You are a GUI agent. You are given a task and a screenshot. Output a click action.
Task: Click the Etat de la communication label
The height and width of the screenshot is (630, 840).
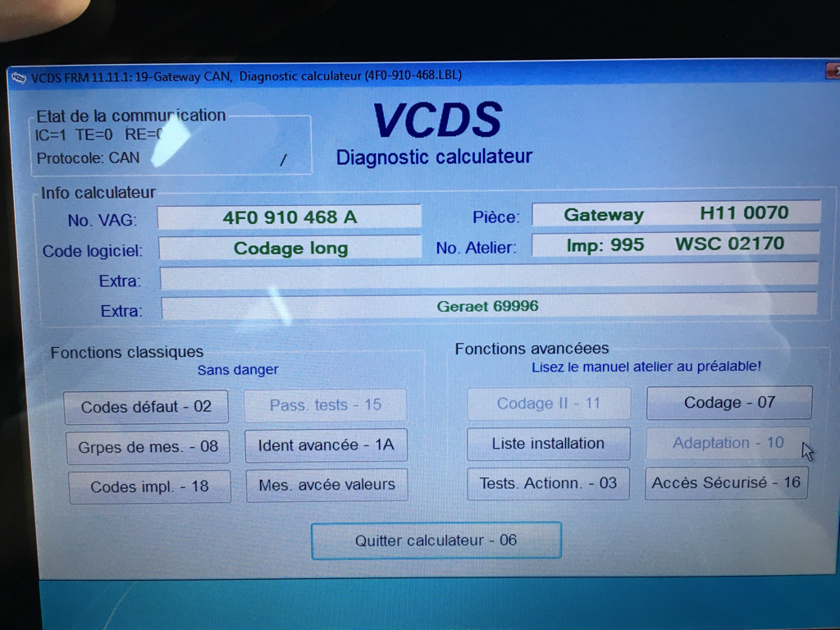130,116
